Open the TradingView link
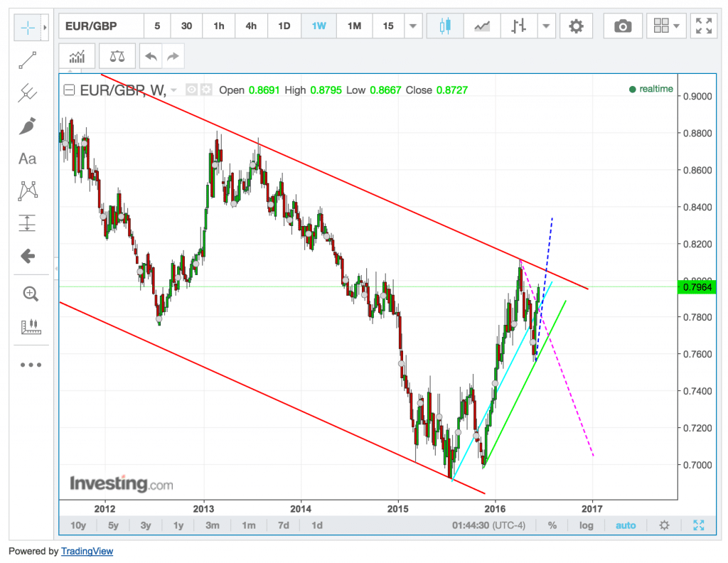This screenshot has height=563, width=728. [87, 551]
